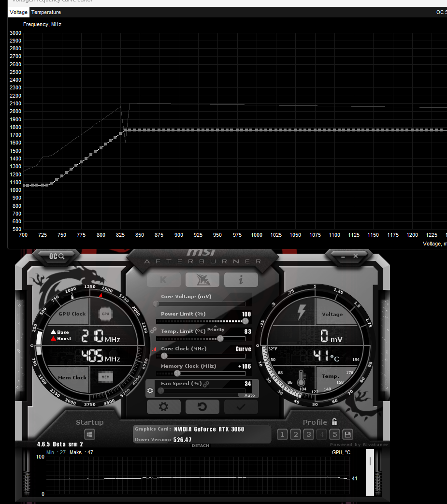Reset settings with the circular arrow button
The width and height of the screenshot is (447, 504).
(x=202, y=407)
